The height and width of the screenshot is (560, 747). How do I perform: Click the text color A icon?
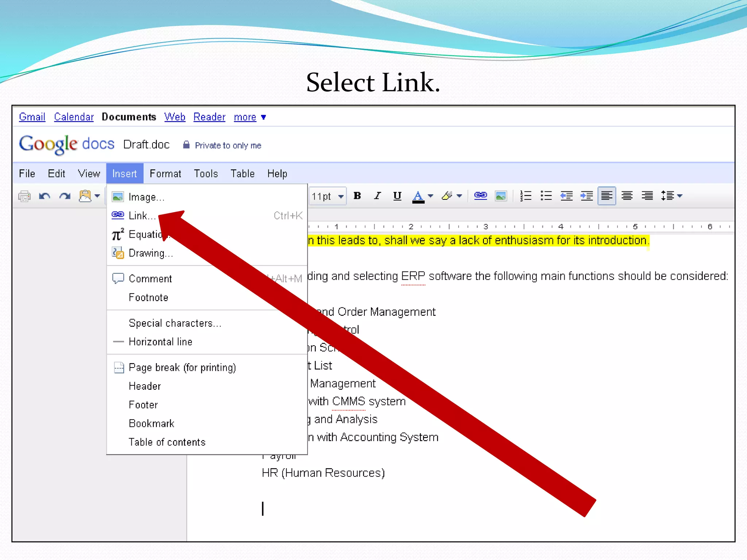click(418, 197)
